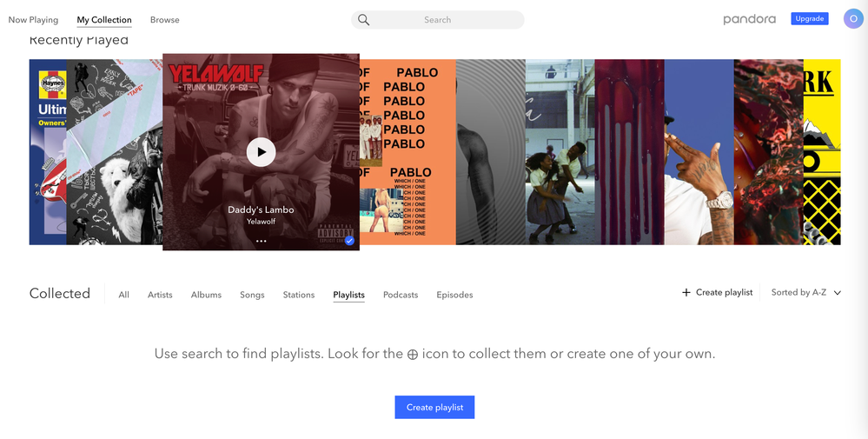Open the user profile avatar
Screen dimensions: 868x439
tap(853, 19)
